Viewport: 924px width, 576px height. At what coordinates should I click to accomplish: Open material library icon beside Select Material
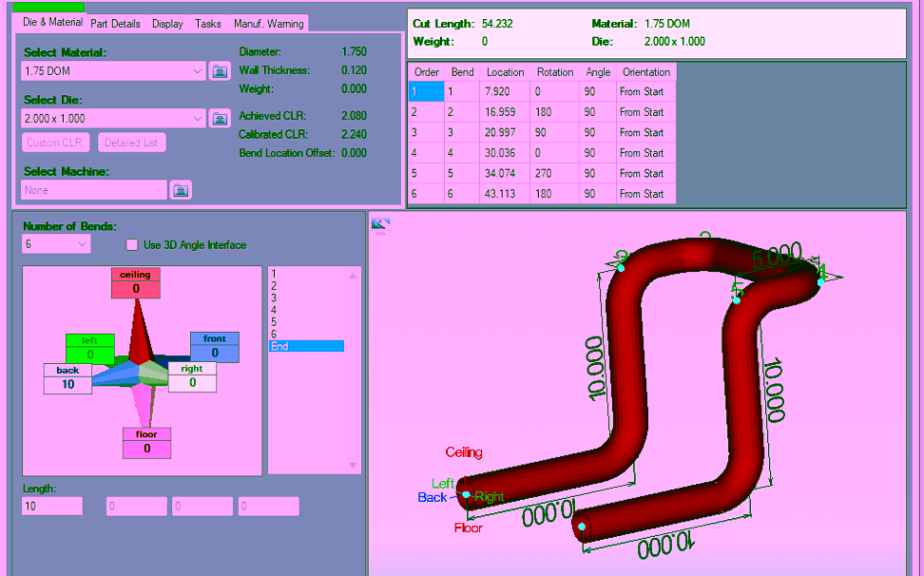tap(220, 71)
